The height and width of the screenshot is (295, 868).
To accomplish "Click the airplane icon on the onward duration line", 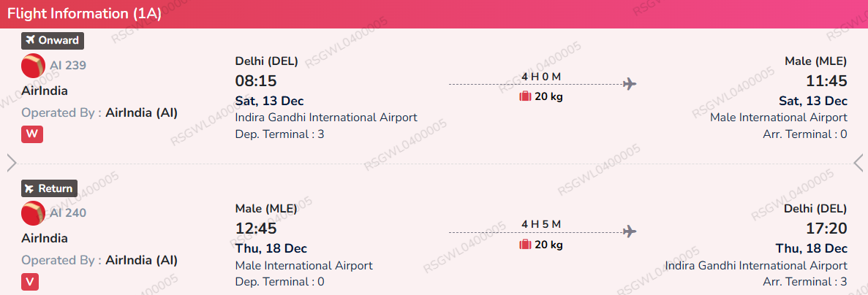I will tap(630, 84).
